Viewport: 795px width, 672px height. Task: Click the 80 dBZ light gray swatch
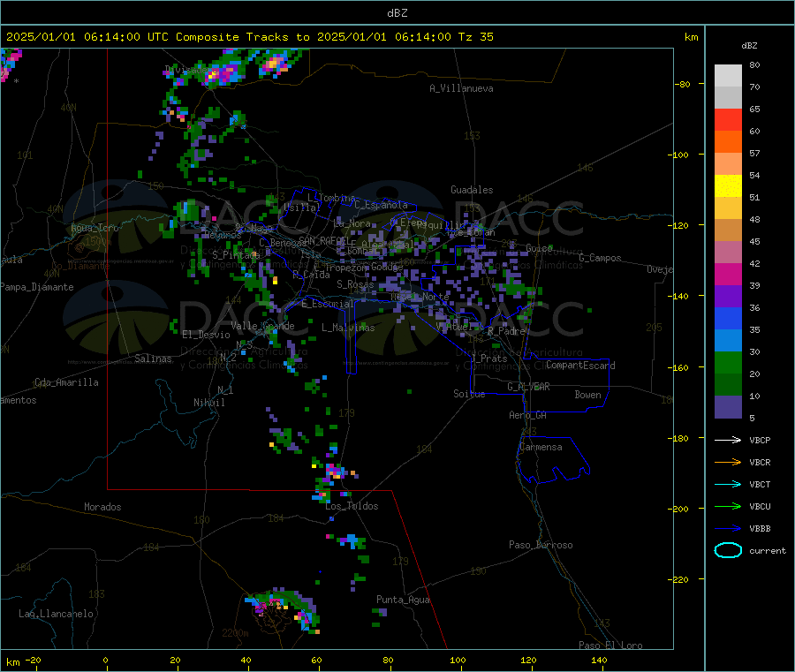[x=728, y=76]
